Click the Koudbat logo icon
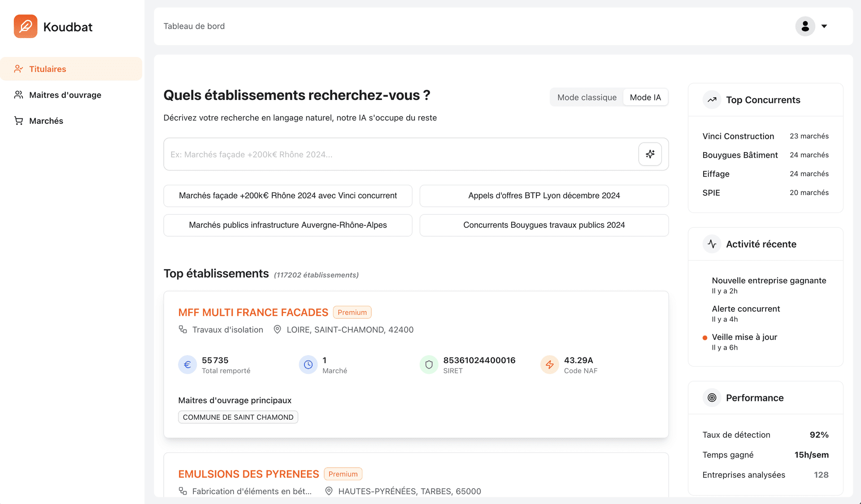 [26, 26]
